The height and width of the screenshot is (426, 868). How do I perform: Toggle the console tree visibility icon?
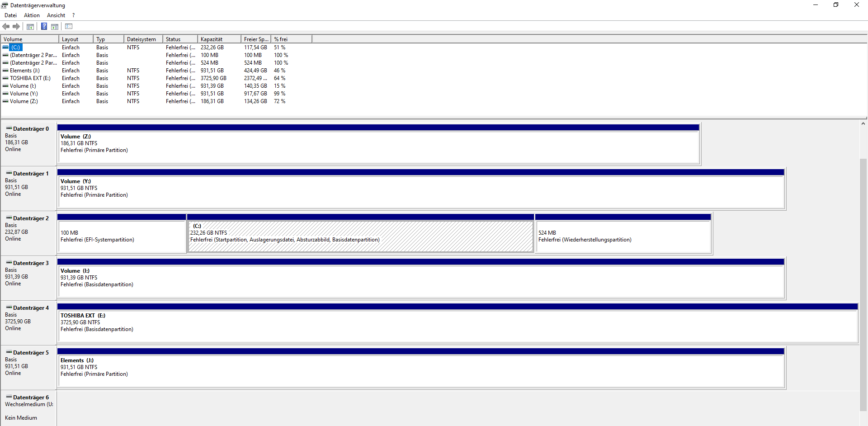pyautogui.click(x=30, y=26)
